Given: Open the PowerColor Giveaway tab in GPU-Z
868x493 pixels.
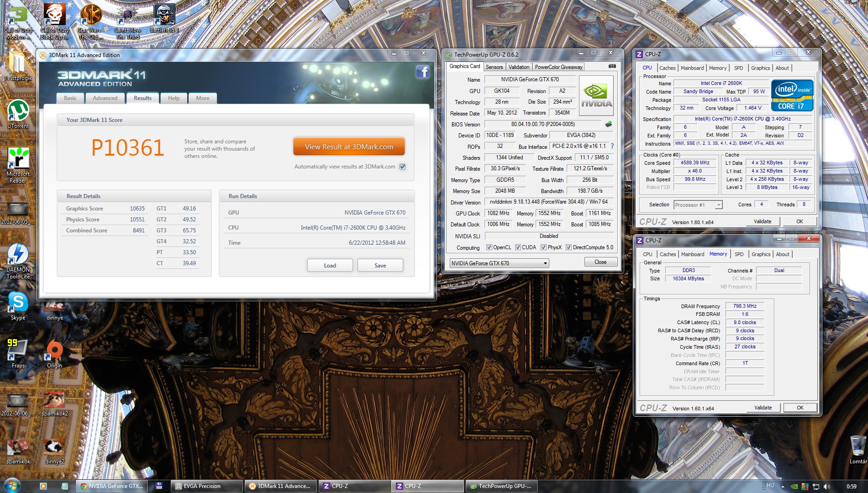Looking at the screenshot, I should [558, 67].
